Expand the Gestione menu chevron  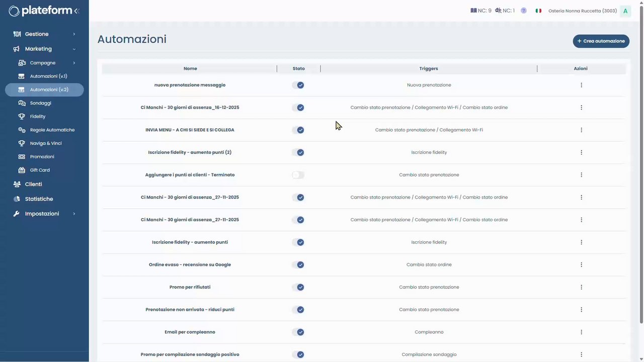tap(74, 34)
